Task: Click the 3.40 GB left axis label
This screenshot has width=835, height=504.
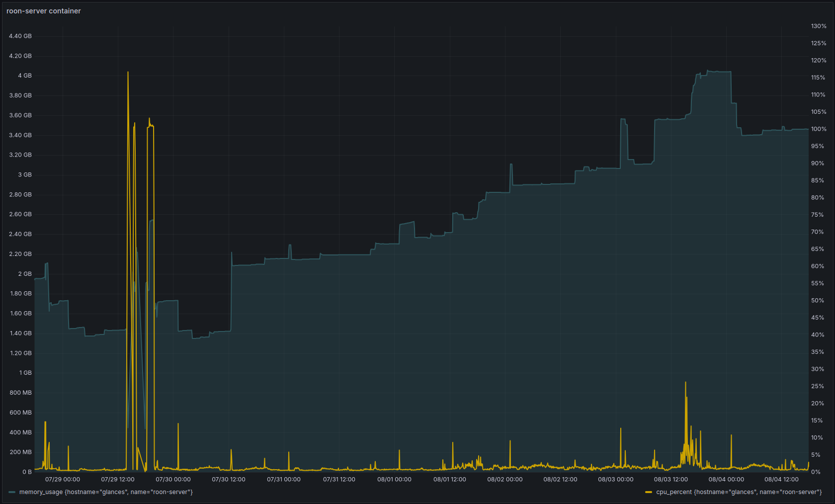Action: pyautogui.click(x=20, y=135)
